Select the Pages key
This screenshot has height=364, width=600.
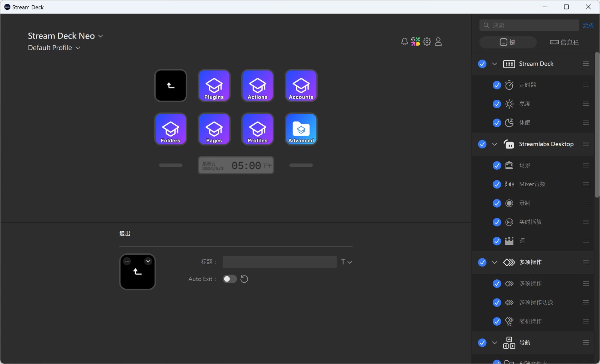point(214,129)
